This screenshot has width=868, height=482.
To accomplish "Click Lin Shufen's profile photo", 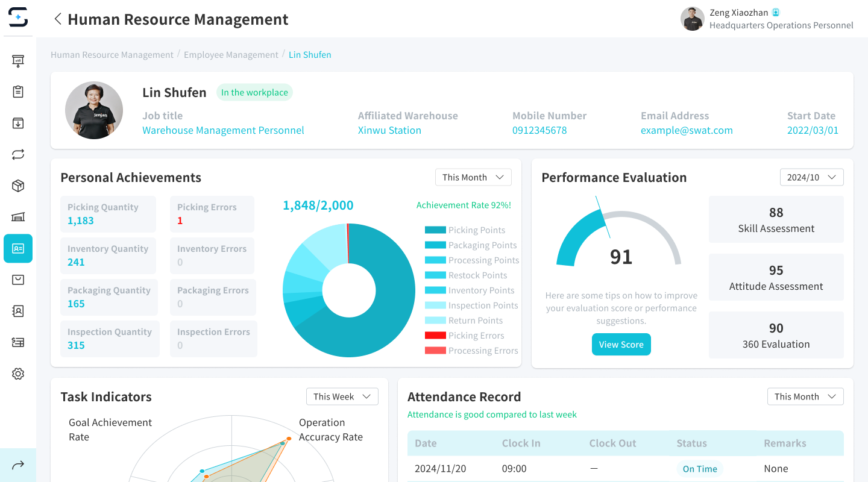I will [x=94, y=110].
